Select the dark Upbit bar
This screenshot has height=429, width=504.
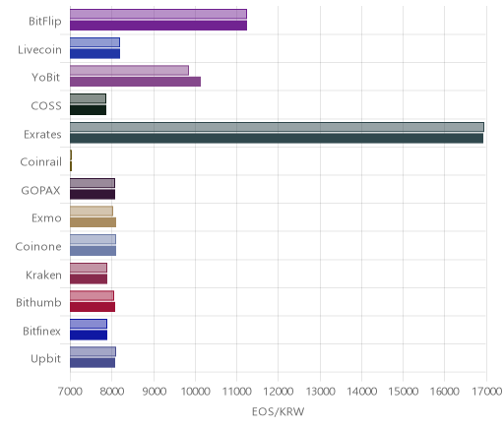tap(93, 363)
